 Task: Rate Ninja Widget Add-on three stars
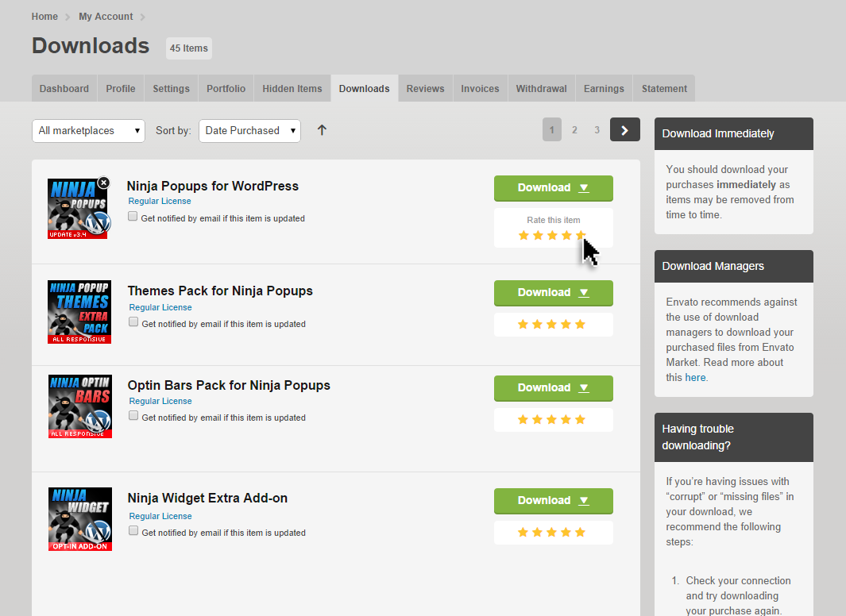(x=551, y=533)
